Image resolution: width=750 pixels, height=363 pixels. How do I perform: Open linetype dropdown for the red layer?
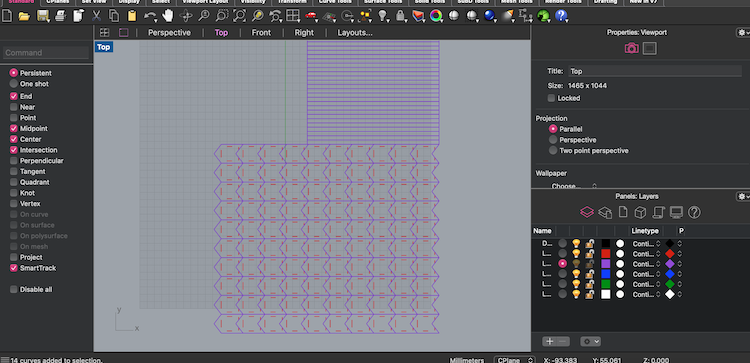click(x=646, y=253)
